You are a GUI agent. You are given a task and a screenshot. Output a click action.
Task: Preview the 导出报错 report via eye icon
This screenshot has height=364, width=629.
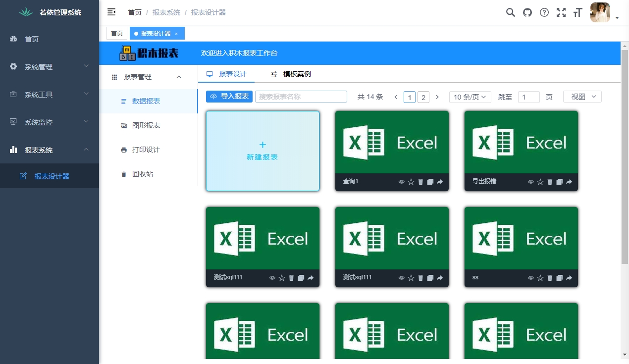(x=531, y=182)
